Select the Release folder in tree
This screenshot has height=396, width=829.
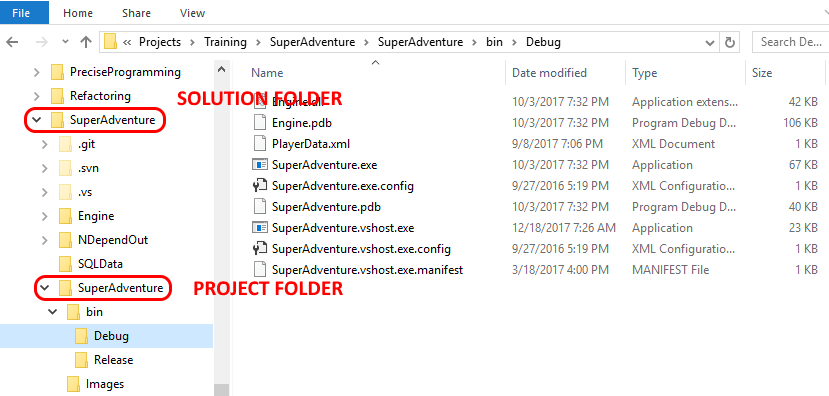coord(113,360)
